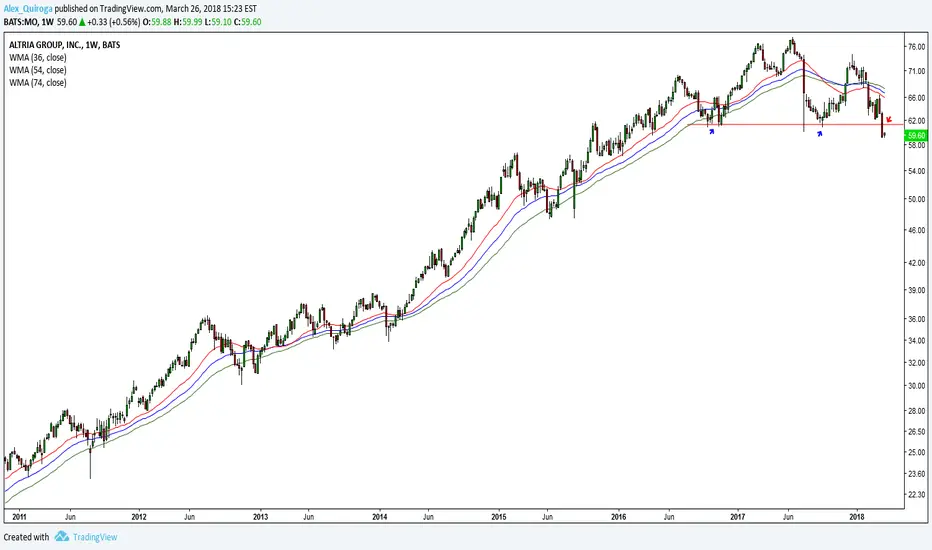Click the 30.00 price axis label
Image resolution: width=932 pixels, height=550 pixels.
(917, 386)
